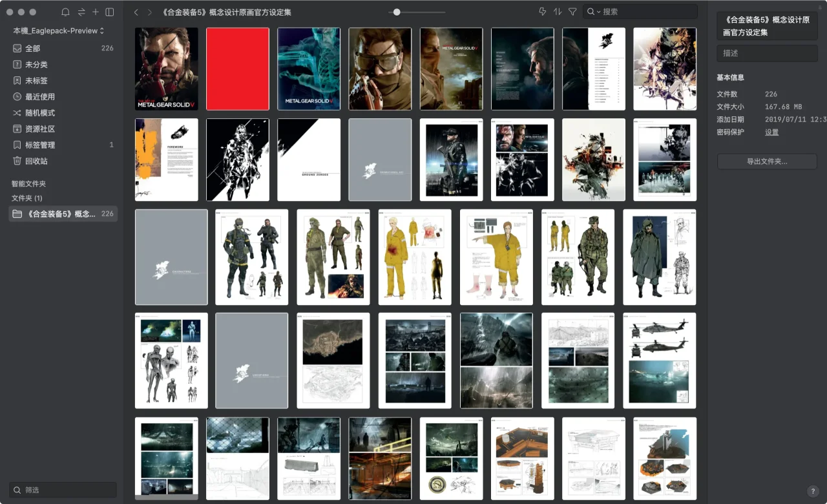827x504 pixels.
Task: Adjust the thumbnail size slider
Action: click(397, 12)
